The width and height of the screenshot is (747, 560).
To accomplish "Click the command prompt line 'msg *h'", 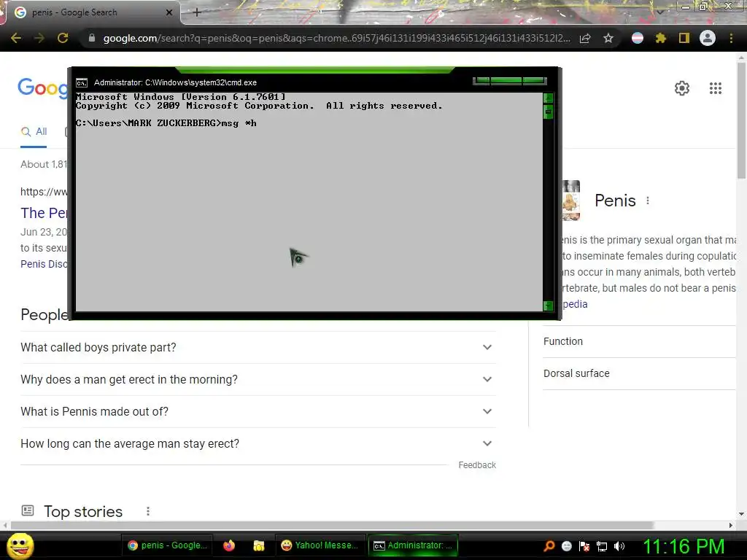I will (166, 123).
